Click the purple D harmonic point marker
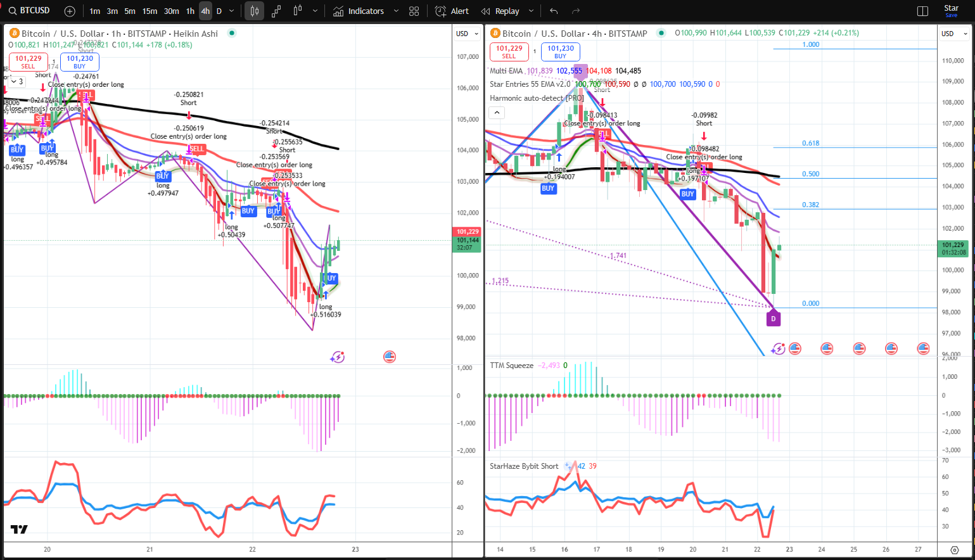The height and width of the screenshot is (560, 975). pos(773,319)
